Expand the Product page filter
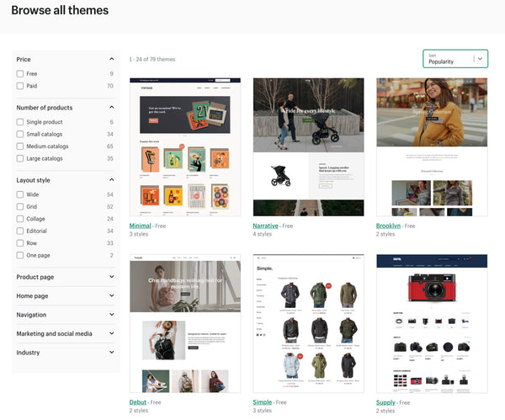 point(111,277)
